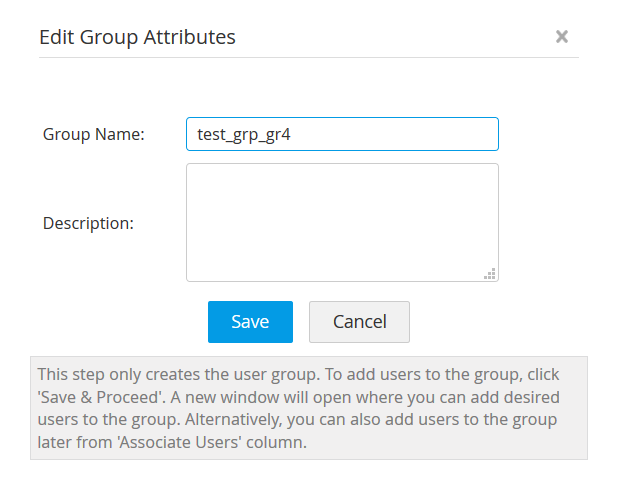Click the divider line below the title
The width and height of the screenshot is (618, 477).
[x=308, y=57]
